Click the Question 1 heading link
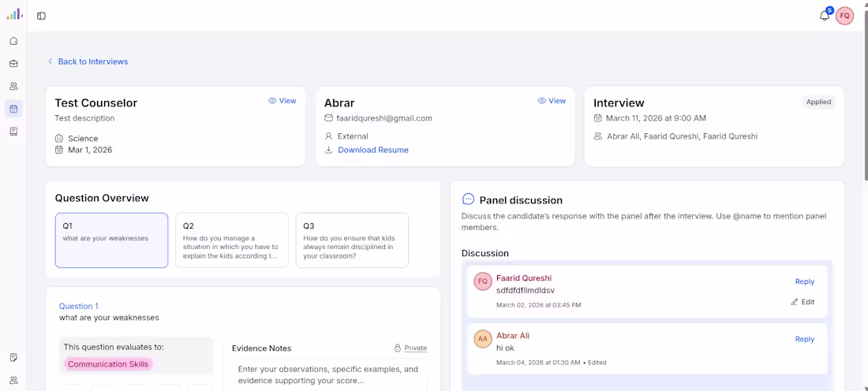The width and height of the screenshot is (868, 391). (x=79, y=306)
